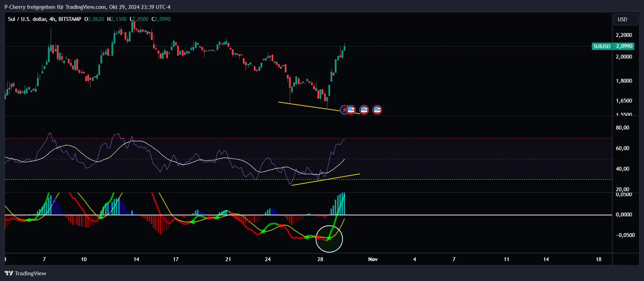Select the close value C2,0990 in the legend
Viewport: 644px width, 281px height.
(x=161, y=19)
